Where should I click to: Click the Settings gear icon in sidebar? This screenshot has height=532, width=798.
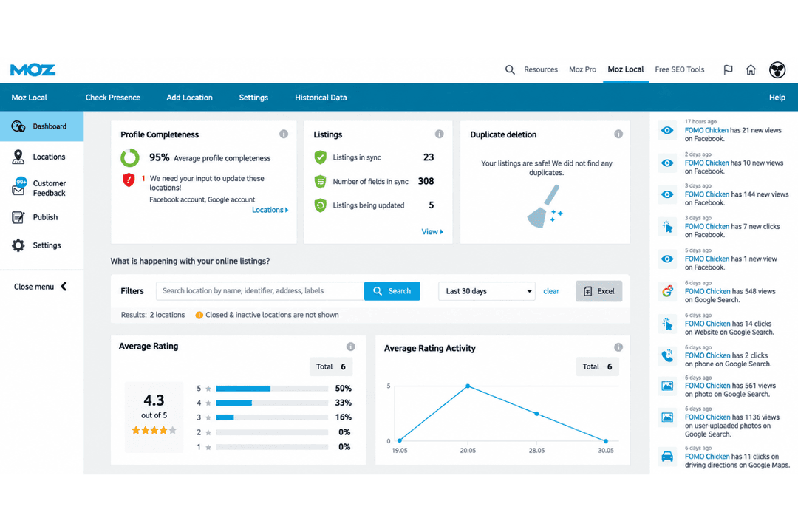18,245
